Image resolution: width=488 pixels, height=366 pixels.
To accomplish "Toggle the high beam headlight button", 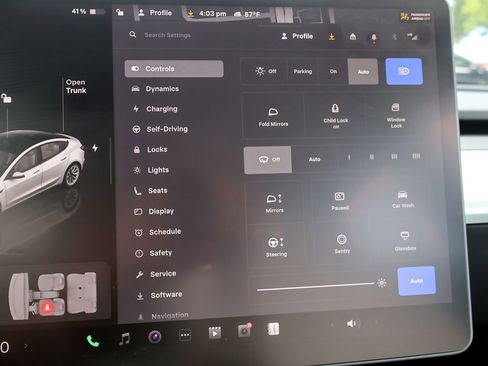I will pos(404,71).
